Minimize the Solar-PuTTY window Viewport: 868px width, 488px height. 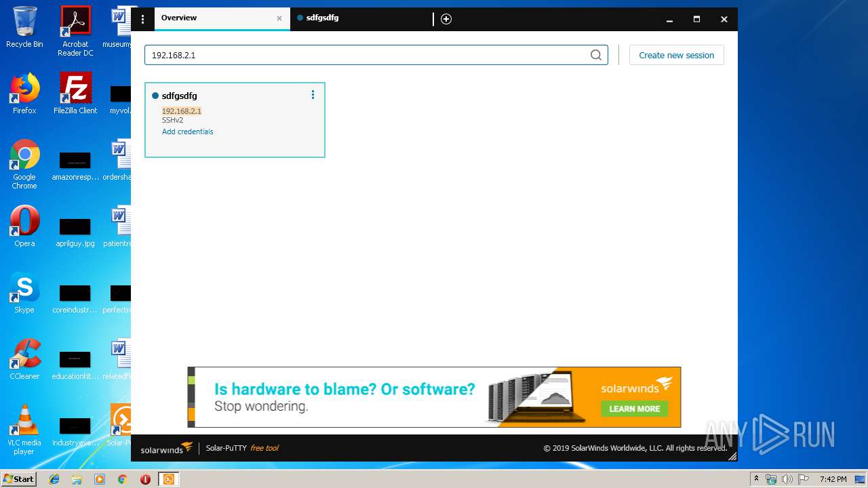click(669, 19)
